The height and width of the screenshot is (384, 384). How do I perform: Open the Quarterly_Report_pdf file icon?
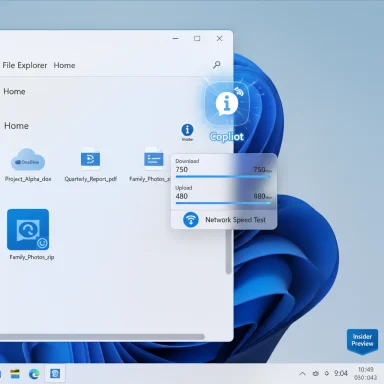[90, 159]
